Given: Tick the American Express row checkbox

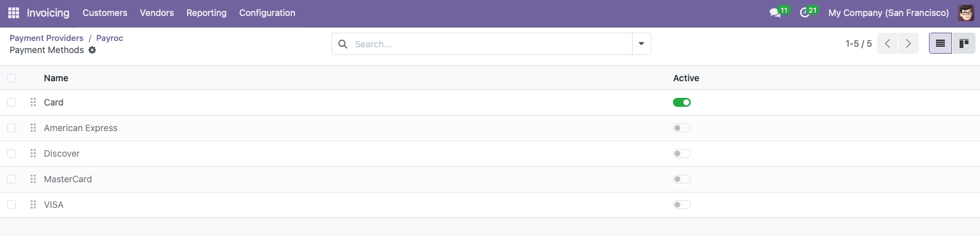Looking at the screenshot, I should [11, 128].
